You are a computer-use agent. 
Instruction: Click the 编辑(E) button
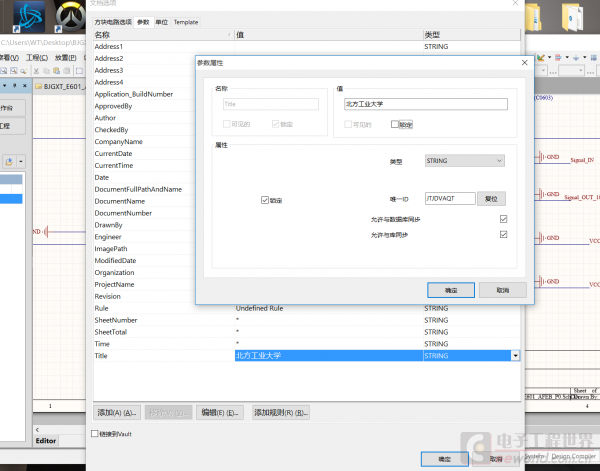point(220,412)
